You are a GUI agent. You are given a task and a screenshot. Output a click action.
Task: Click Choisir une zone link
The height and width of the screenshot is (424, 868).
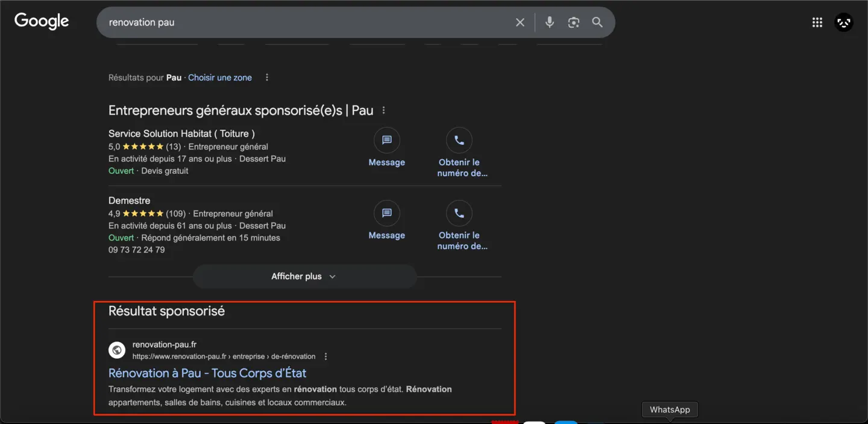(220, 78)
